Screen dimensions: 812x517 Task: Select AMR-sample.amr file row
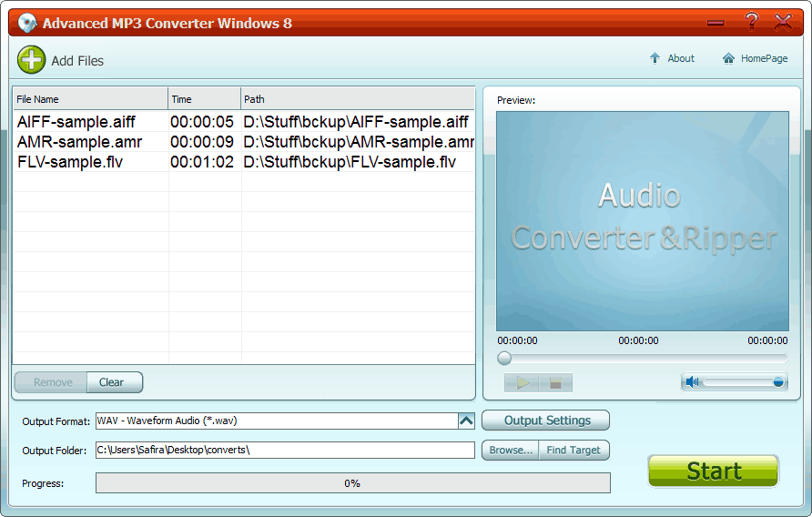(80, 142)
